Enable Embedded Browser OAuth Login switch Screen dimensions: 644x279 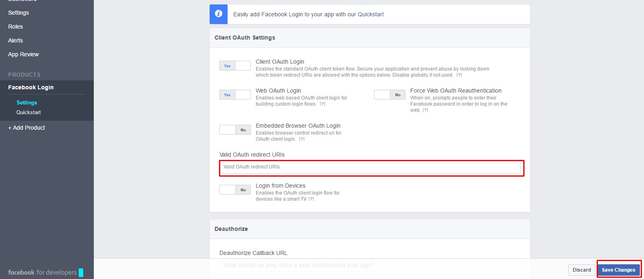coord(235,130)
